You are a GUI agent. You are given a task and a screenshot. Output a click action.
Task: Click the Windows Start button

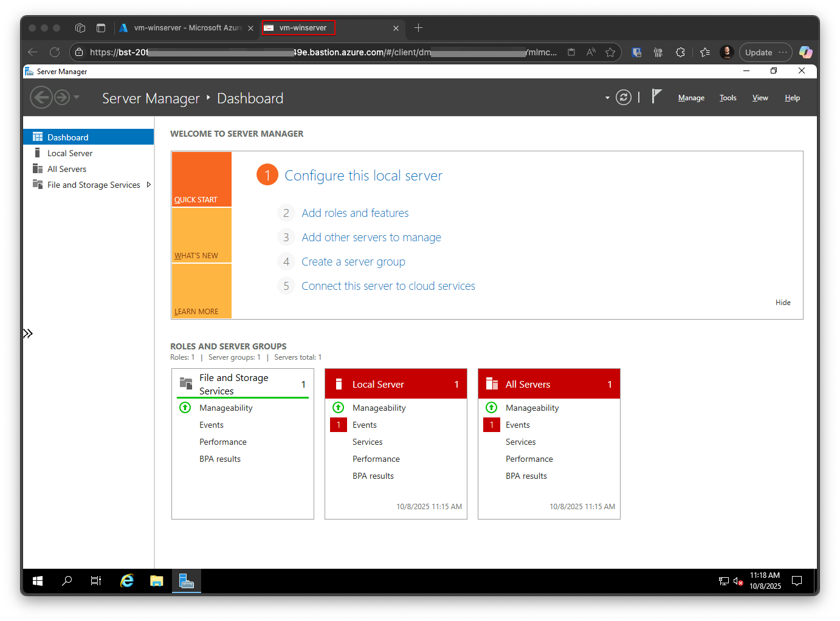pos(38,581)
